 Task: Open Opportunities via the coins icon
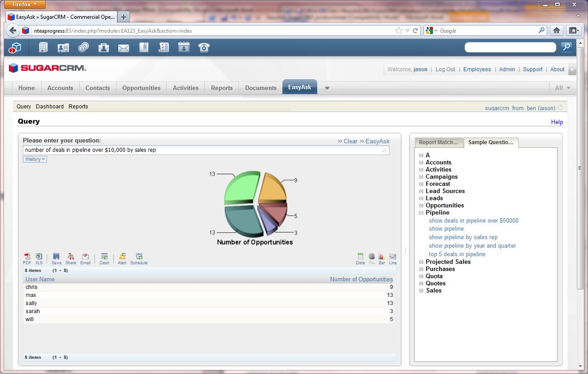pos(83,47)
